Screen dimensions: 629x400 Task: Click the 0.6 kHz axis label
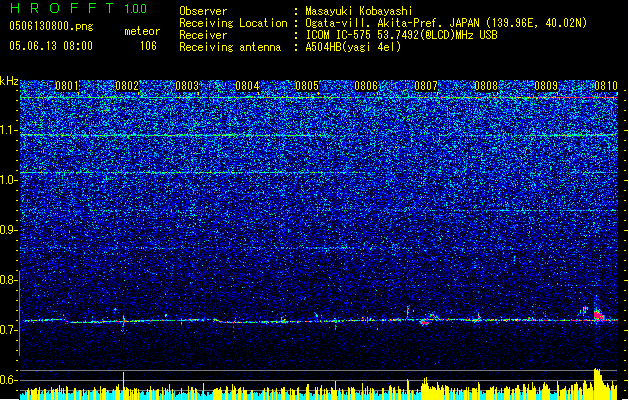8,380
